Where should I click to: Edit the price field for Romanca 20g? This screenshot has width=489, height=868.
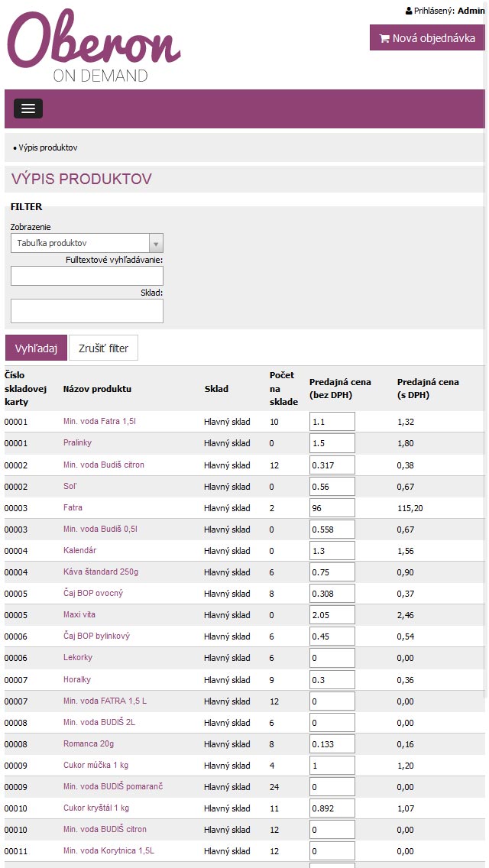click(332, 743)
